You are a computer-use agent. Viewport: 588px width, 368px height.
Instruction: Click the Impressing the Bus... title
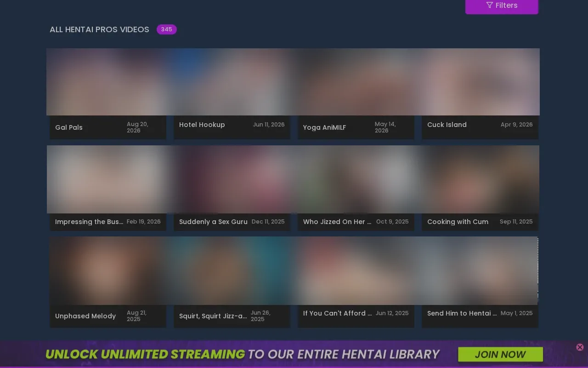point(89,222)
